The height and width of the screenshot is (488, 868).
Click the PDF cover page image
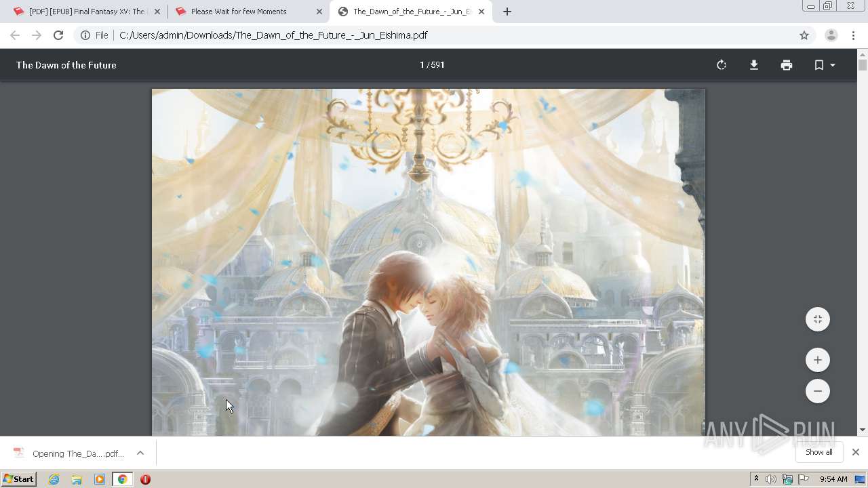click(428, 262)
